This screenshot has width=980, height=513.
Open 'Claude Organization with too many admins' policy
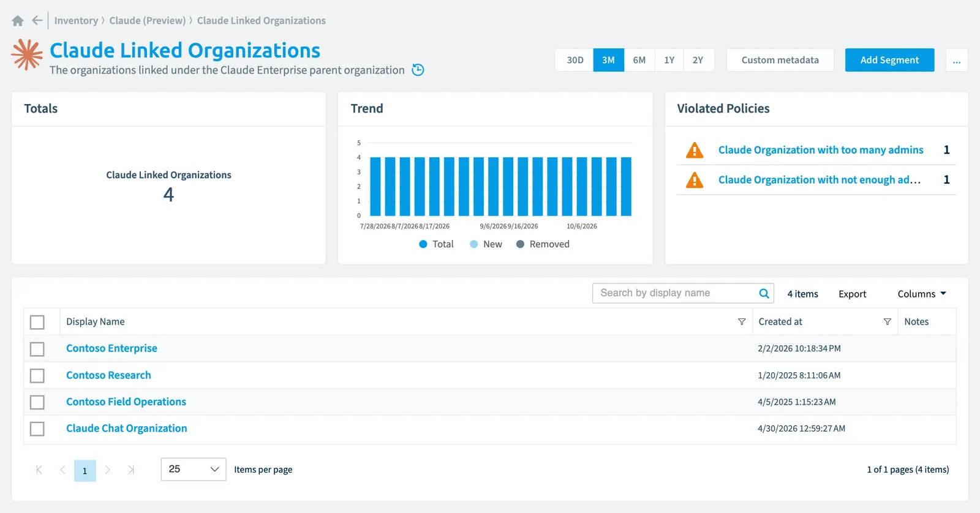pyautogui.click(x=821, y=150)
